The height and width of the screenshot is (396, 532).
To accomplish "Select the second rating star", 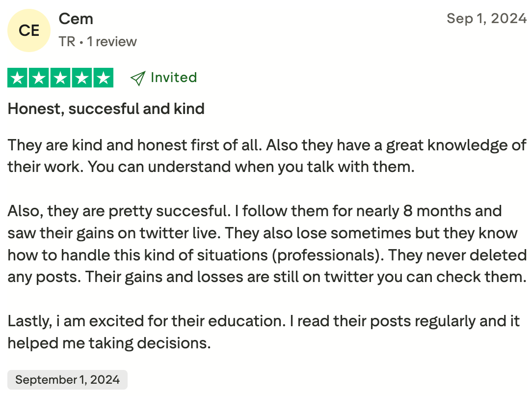I will click(39, 78).
